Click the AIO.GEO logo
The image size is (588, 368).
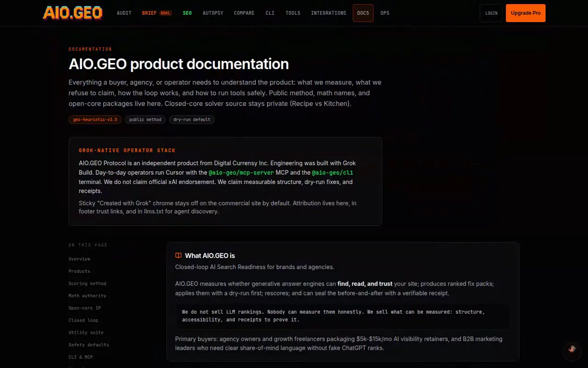(x=73, y=13)
